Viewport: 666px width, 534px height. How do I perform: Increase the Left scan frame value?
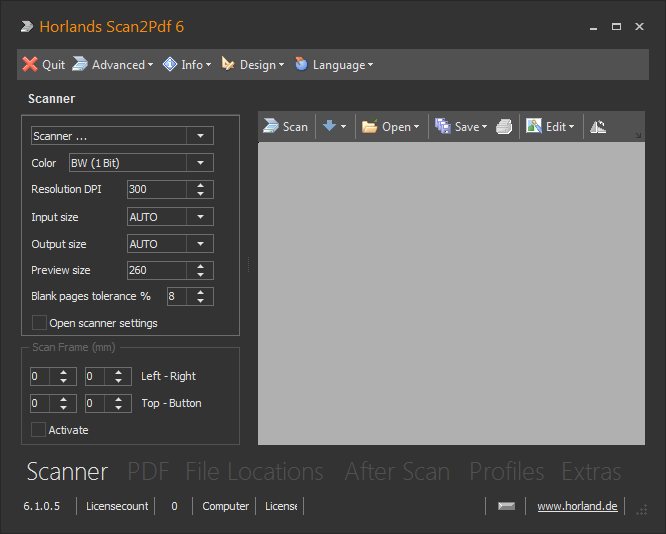click(x=63, y=372)
